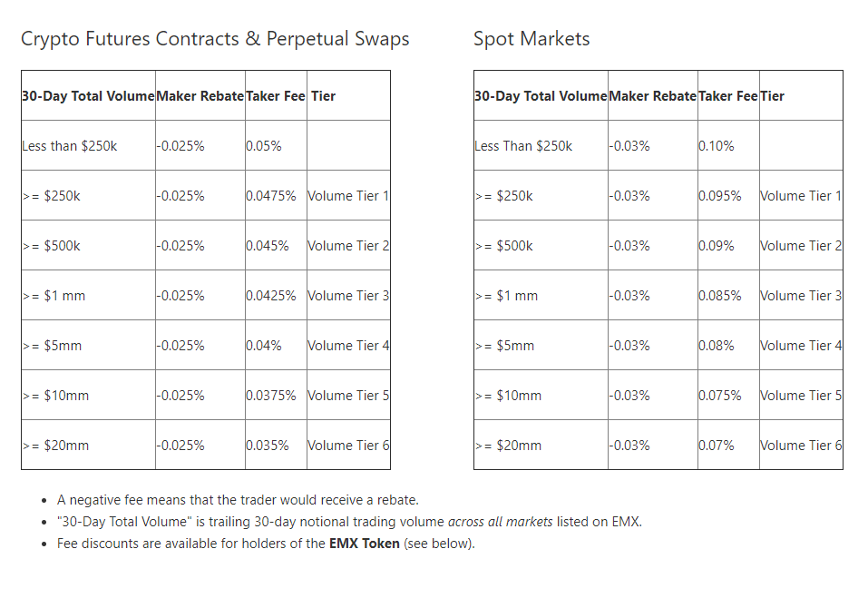Click the Tier header in the Spot Markets table
This screenshot has width=868, height=598.
(772, 96)
